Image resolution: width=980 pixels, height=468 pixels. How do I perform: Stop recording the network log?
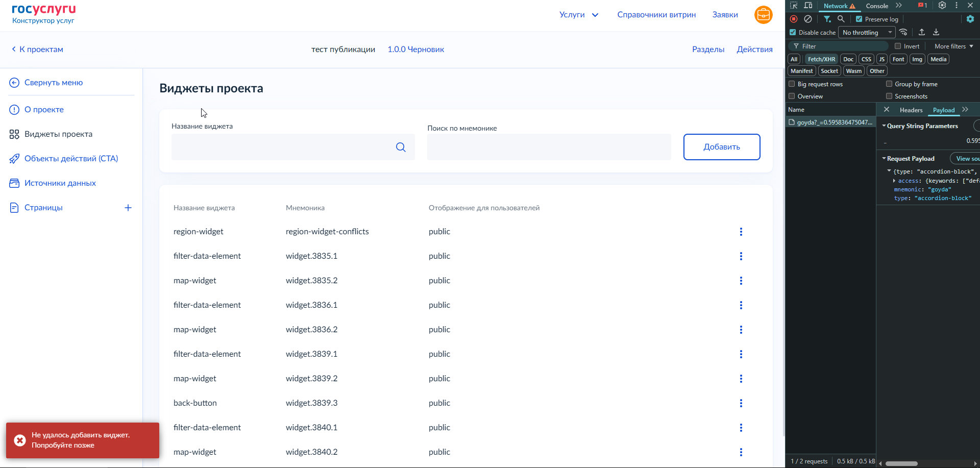coord(794,19)
